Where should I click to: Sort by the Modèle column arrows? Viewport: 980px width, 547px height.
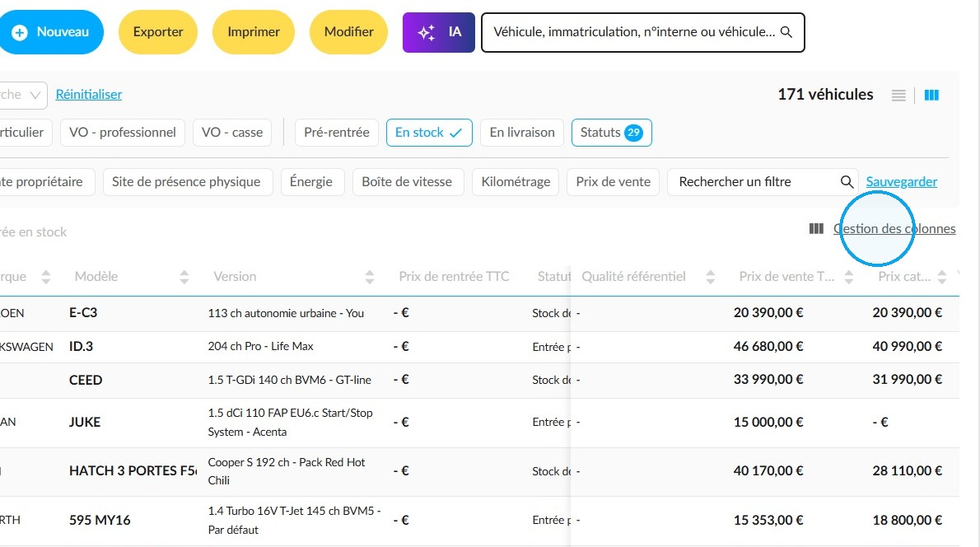[x=184, y=277]
